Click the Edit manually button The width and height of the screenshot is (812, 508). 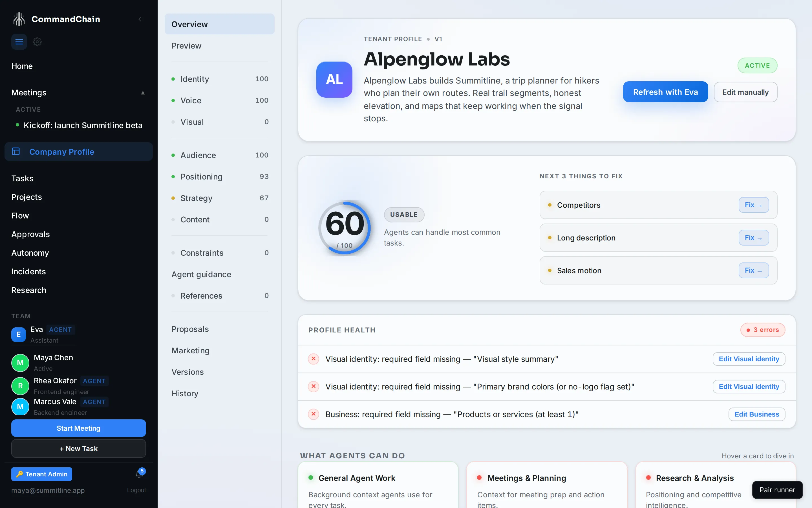[745, 92]
